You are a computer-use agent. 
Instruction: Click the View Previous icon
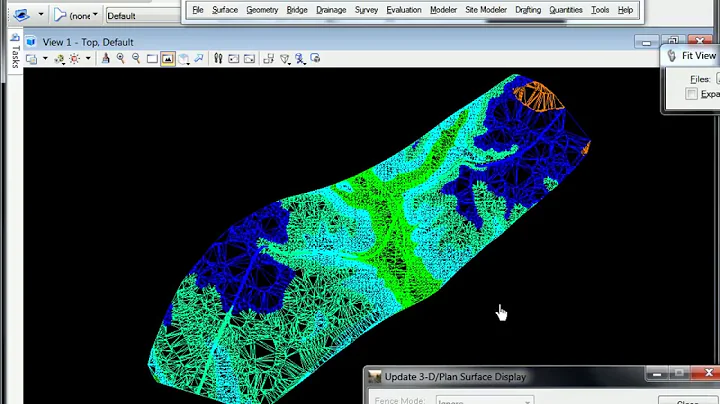point(234,59)
